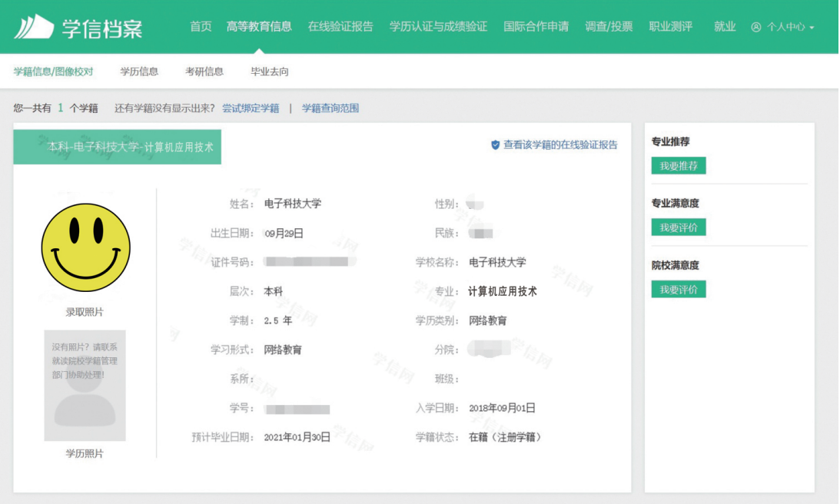Click the 尝试绑定学籍 link

(251, 108)
